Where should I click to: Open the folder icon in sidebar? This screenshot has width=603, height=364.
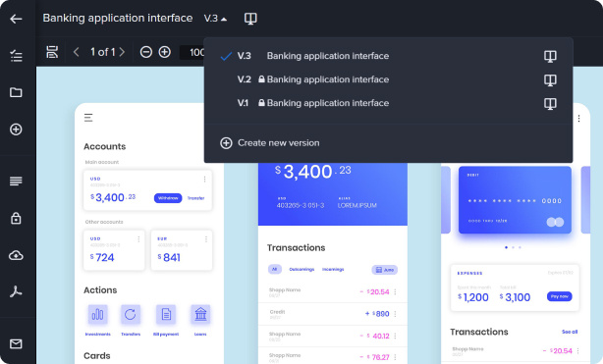point(16,92)
